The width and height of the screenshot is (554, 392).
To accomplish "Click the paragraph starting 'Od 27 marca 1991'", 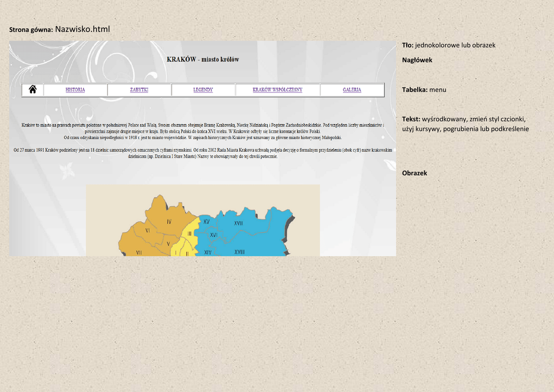I will coord(203,153).
